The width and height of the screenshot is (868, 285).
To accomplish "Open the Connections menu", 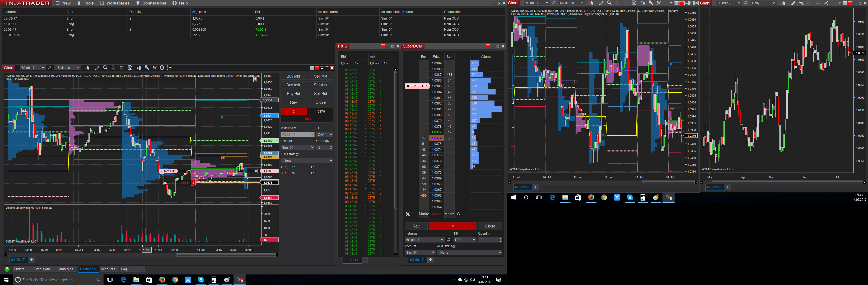I will click(151, 3).
